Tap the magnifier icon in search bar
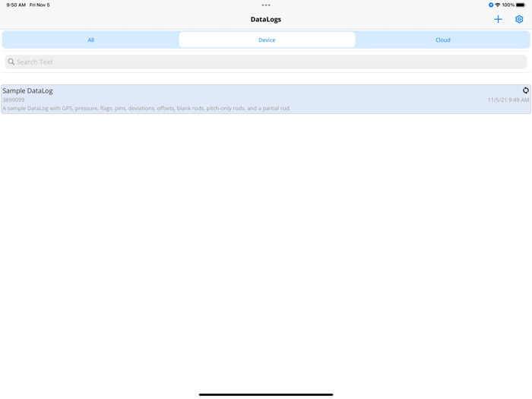Viewport: 532px width, 399px height. pos(11,62)
